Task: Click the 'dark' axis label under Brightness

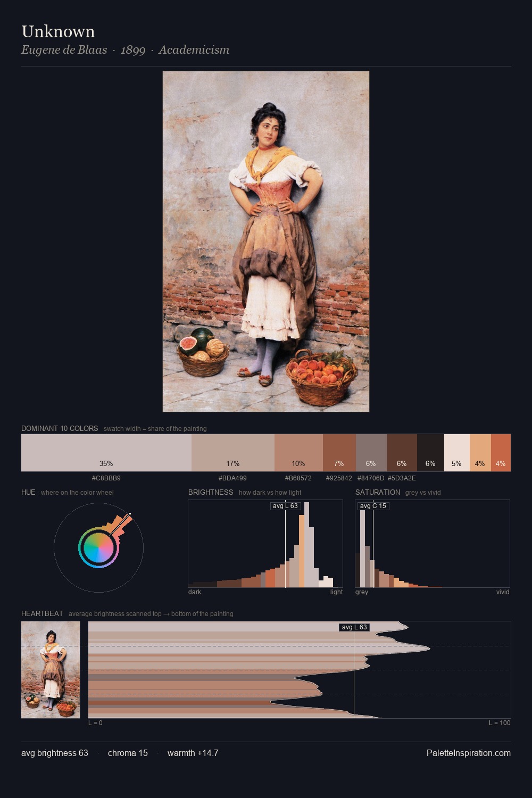Action: click(195, 592)
